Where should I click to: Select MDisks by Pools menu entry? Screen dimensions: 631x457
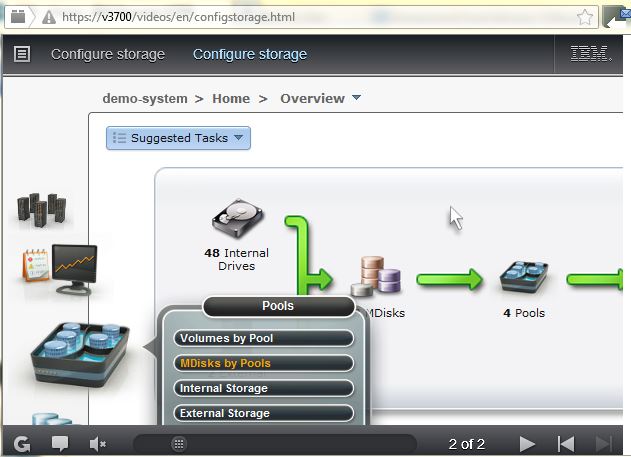[x=264, y=363]
